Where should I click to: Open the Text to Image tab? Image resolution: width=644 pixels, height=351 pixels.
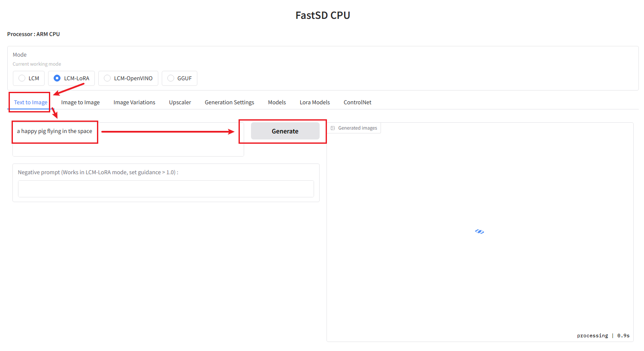pos(30,102)
